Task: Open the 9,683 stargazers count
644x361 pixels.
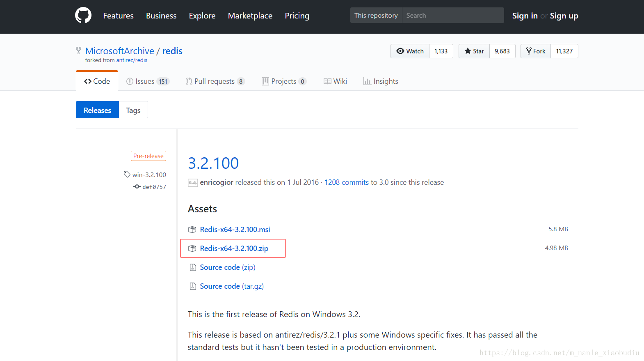Action: [502, 51]
